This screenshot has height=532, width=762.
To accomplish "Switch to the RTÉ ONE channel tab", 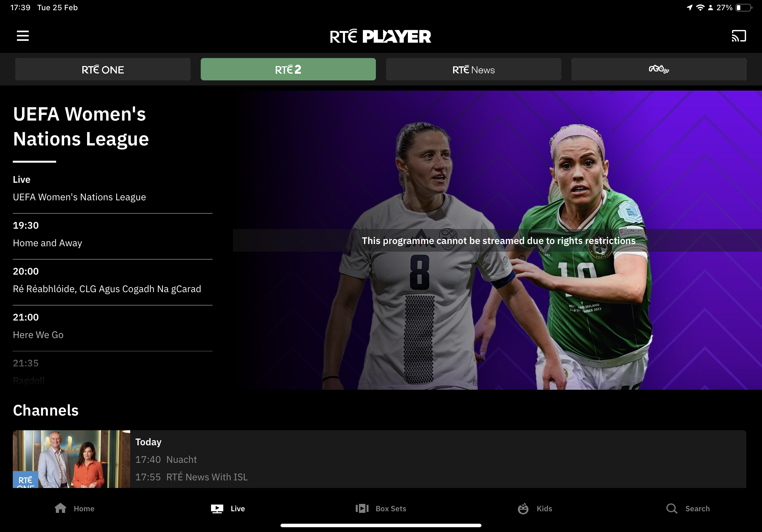I will coord(103,69).
